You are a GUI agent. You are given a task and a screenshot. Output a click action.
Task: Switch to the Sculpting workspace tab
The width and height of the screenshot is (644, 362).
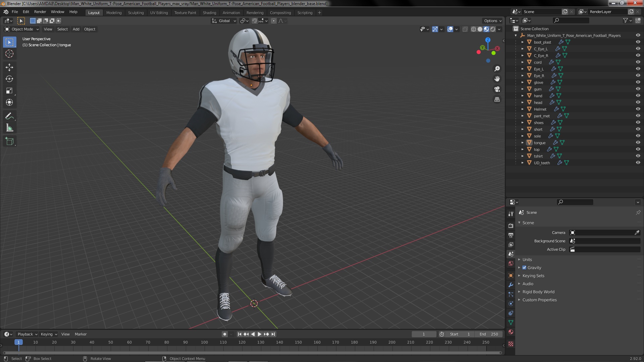[136, 13]
